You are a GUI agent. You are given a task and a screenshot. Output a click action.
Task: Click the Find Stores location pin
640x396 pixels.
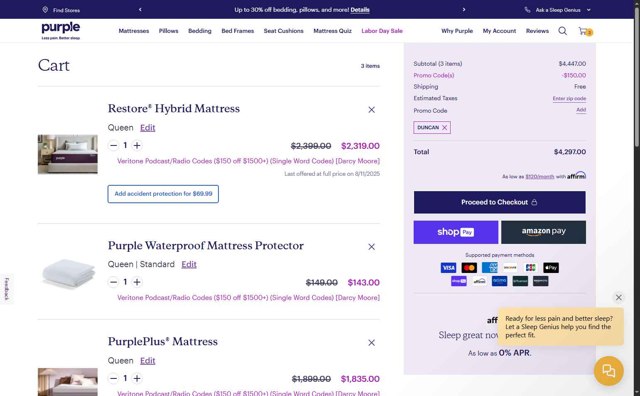pos(45,10)
